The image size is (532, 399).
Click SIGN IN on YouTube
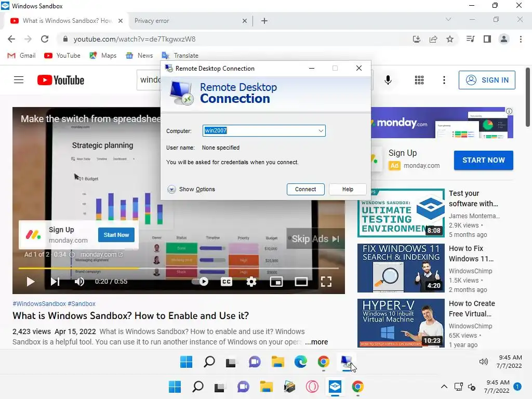click(x=487, y=80)
